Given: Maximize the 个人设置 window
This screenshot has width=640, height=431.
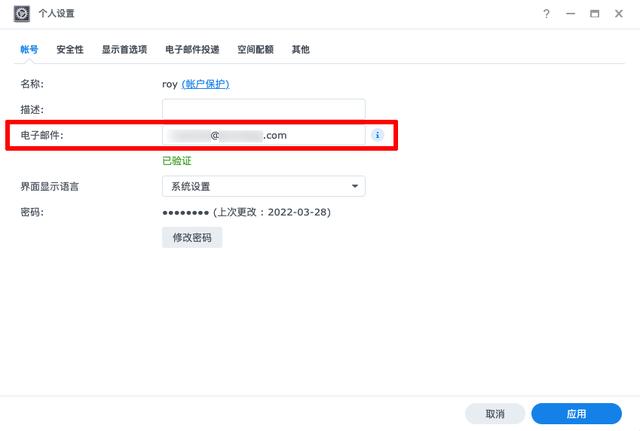Looking at the screenshot, I should (x=594, y=14).
